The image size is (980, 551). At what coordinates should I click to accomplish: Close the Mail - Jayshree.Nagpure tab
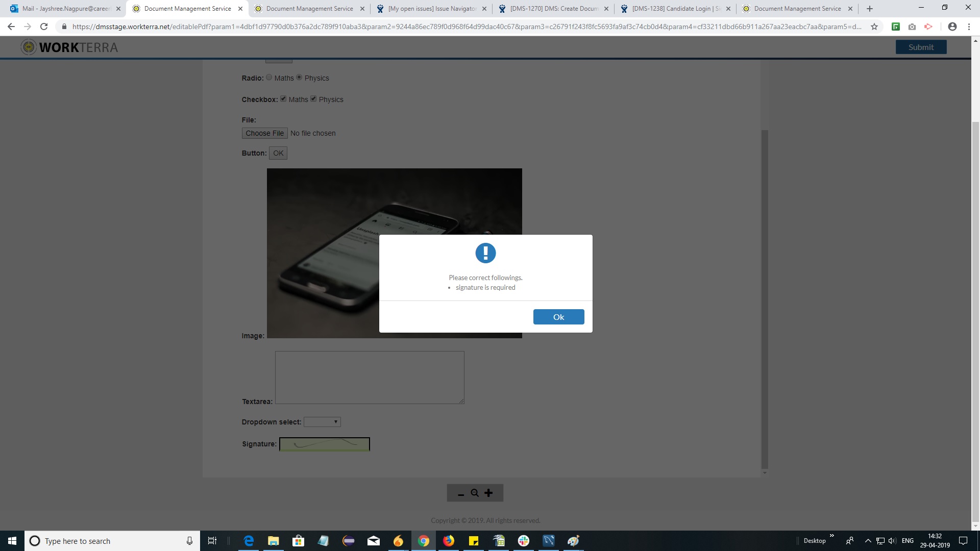[x=118, y=9]
